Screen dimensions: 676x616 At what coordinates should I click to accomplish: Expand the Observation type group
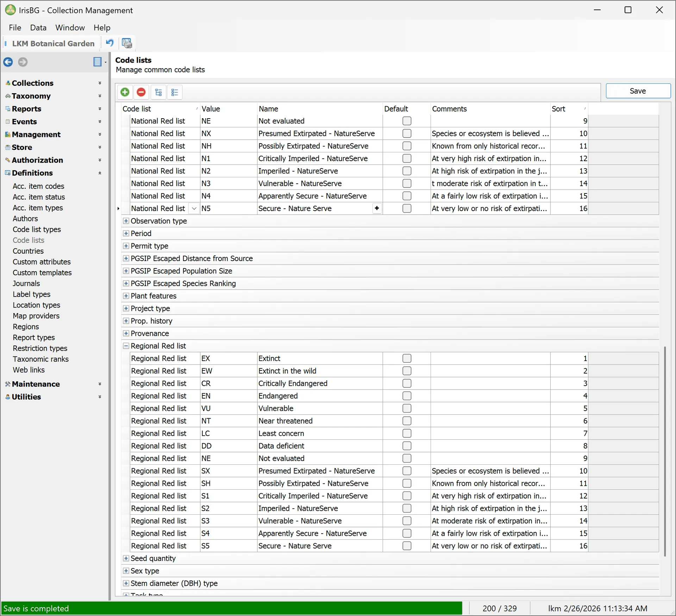pos(126,221)
